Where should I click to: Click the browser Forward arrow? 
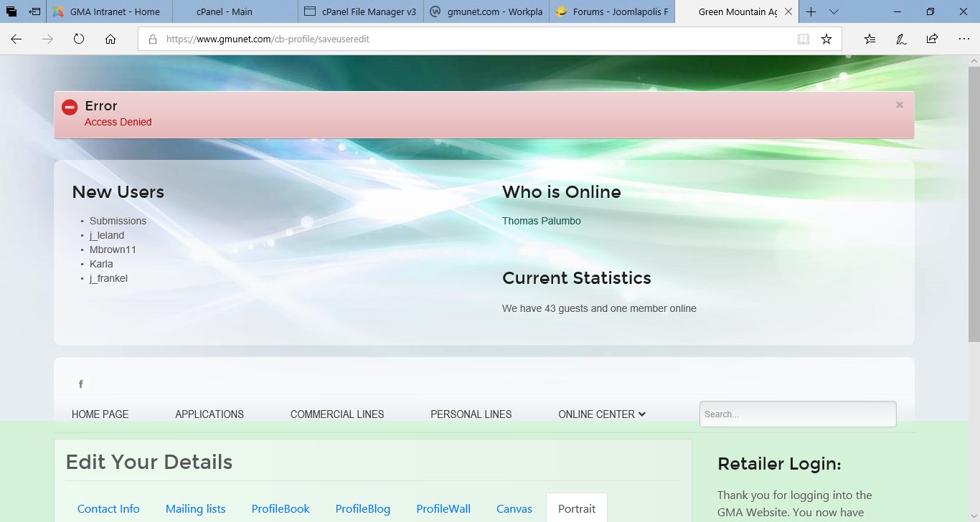pos(47,39)
